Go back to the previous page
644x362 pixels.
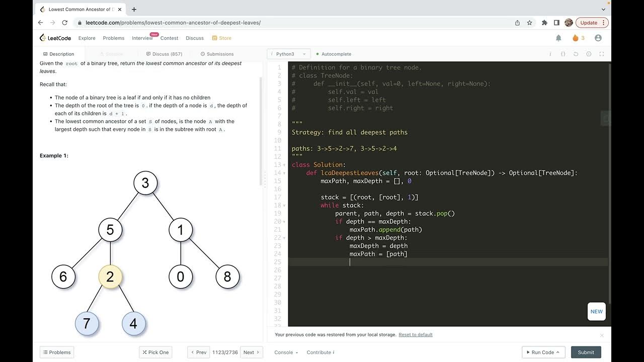(41, 23)
